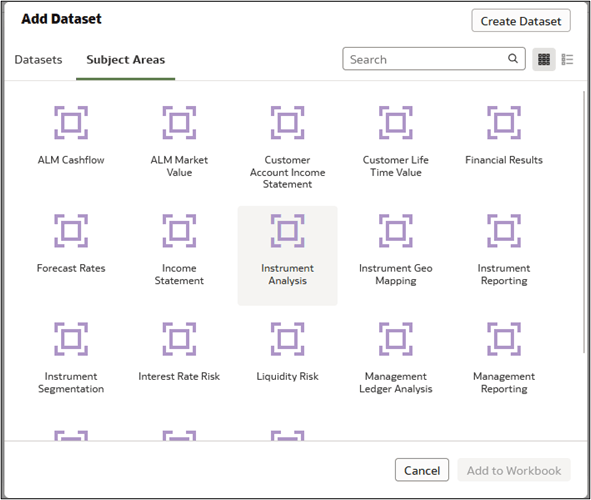Pick the Customer Life Time Value icon

click(x=395, y=122)
